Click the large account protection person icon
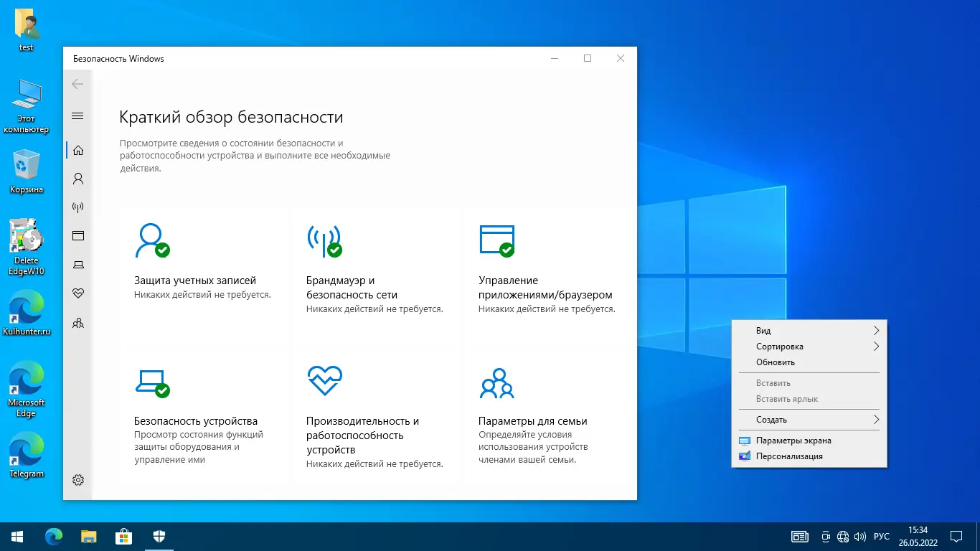This screenshot has width=980, height=551. point(152,240)
